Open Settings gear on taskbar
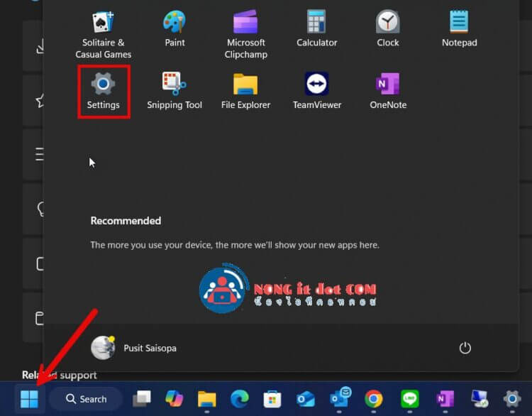This screenshot has width=532, height=416. coord(512,399)
